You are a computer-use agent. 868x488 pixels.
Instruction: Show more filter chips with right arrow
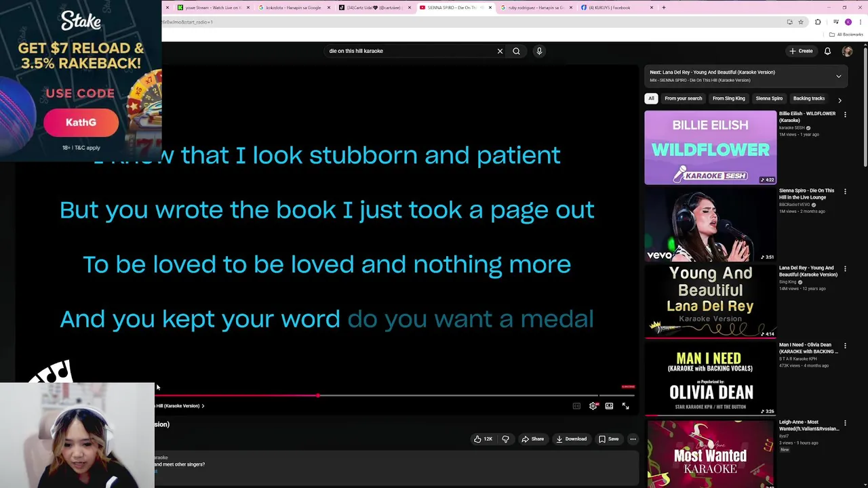(840, 100)
